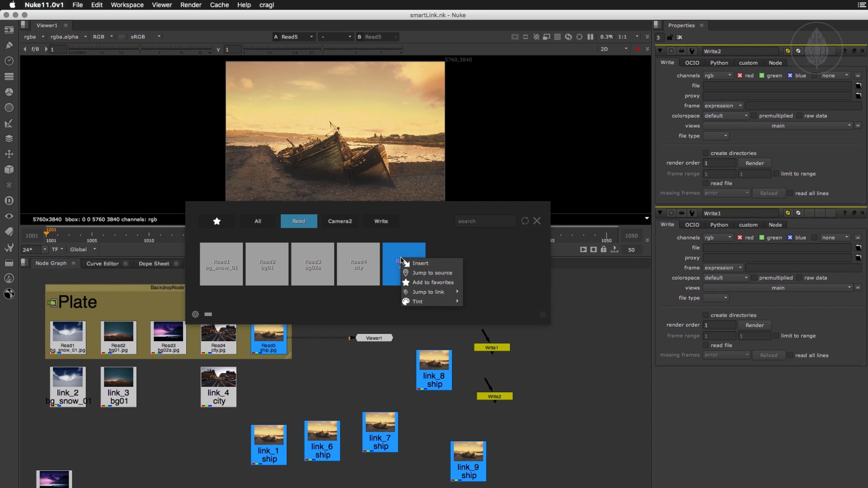Choose Jump to source in context menu

point(432,272)
